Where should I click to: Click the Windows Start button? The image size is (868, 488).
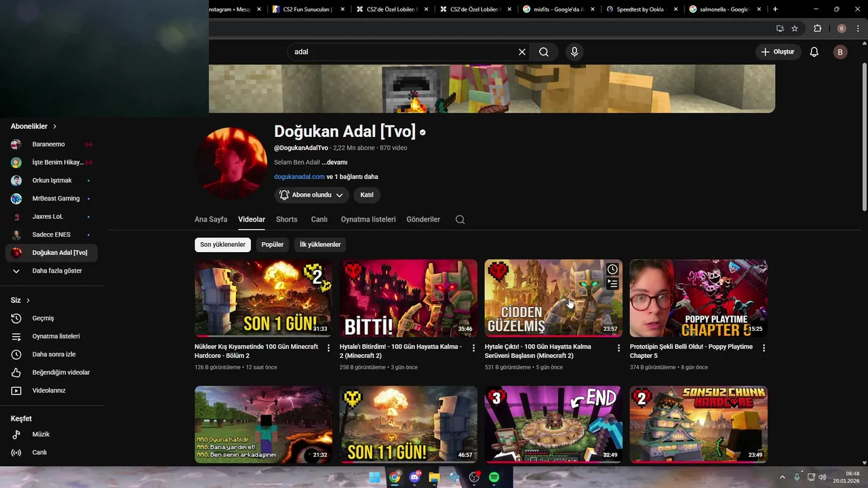click(x=374, y=477)
